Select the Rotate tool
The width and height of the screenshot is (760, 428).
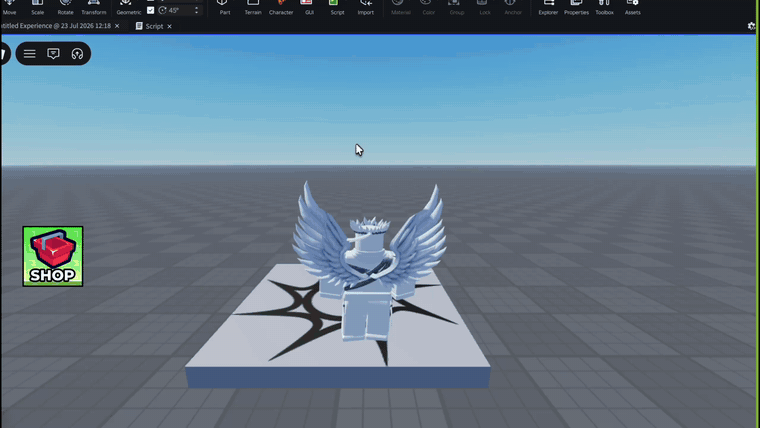pos(65,8)
